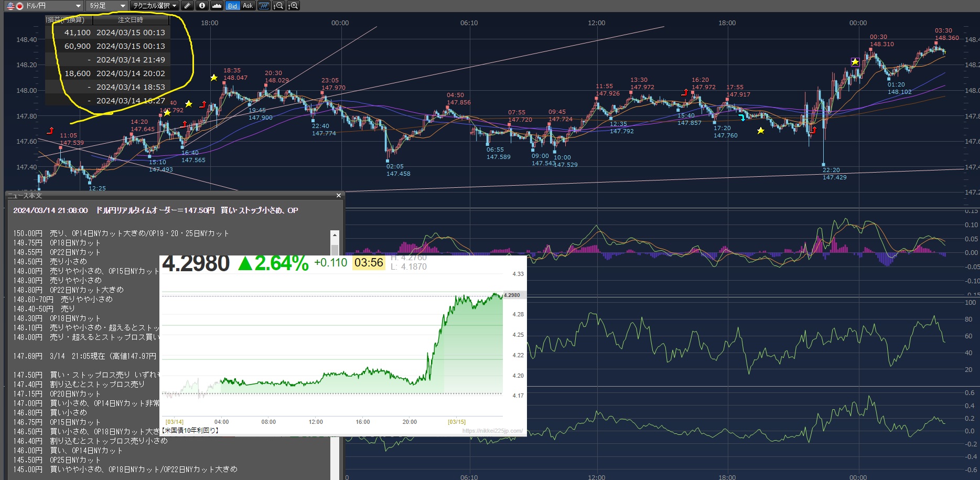980x480 pixels.
Task: Click the boxed star marker near 00:30
Action: coord(855,62)
